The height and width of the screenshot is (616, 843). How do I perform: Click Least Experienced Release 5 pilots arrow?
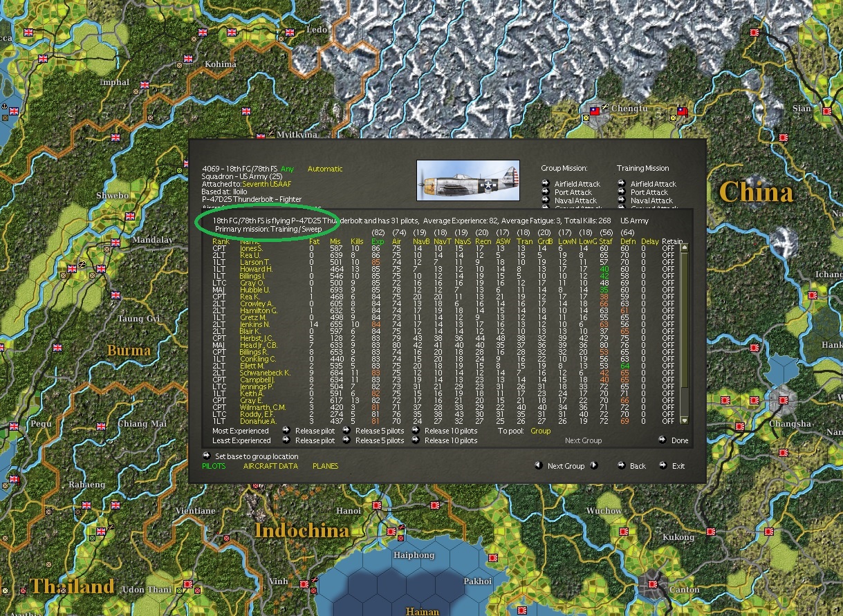click(x=346, y=440)
